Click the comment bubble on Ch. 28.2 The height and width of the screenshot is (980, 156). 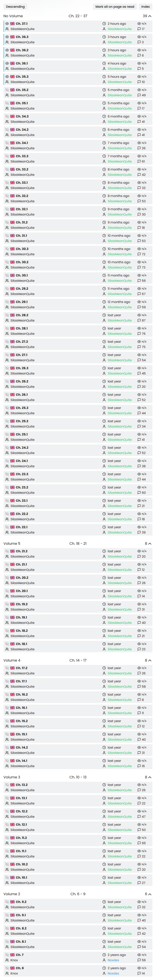(139, 320)
